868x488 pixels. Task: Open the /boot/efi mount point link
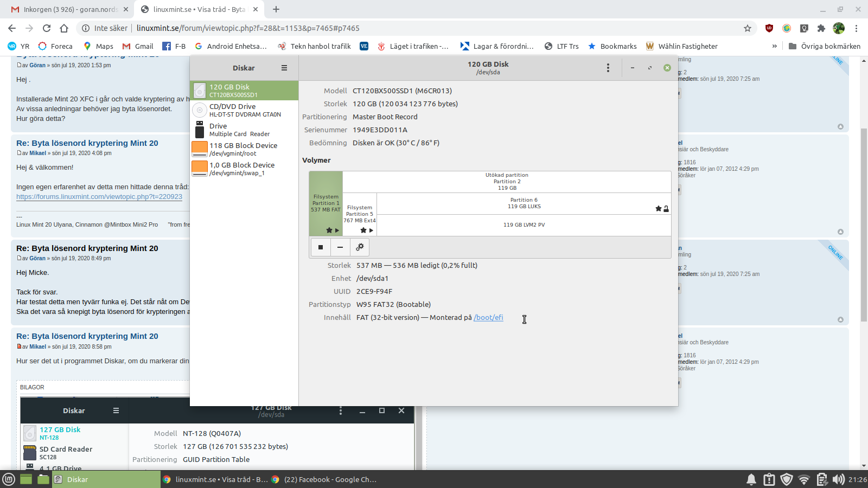pyautogui.click(x=488, y=318)
